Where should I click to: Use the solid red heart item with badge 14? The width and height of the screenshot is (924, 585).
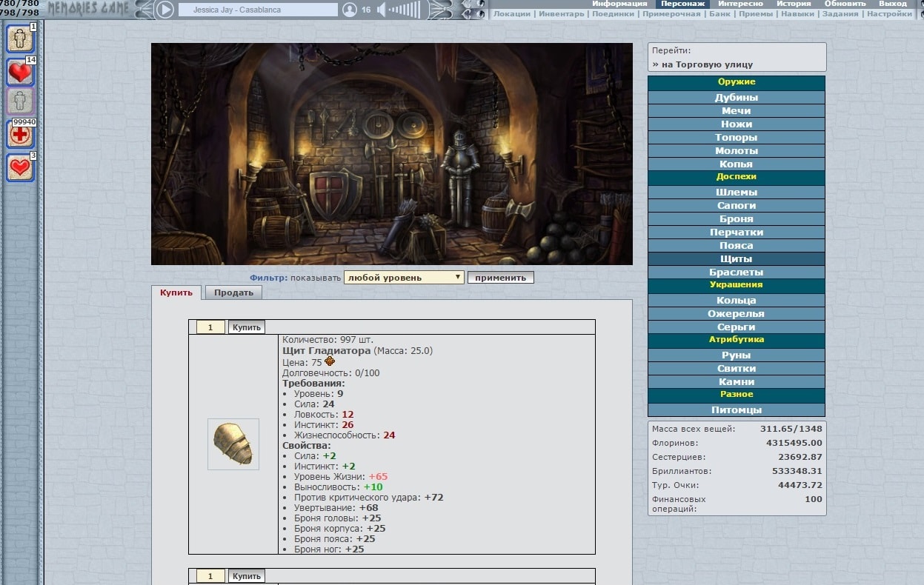[x=20, y=73]
